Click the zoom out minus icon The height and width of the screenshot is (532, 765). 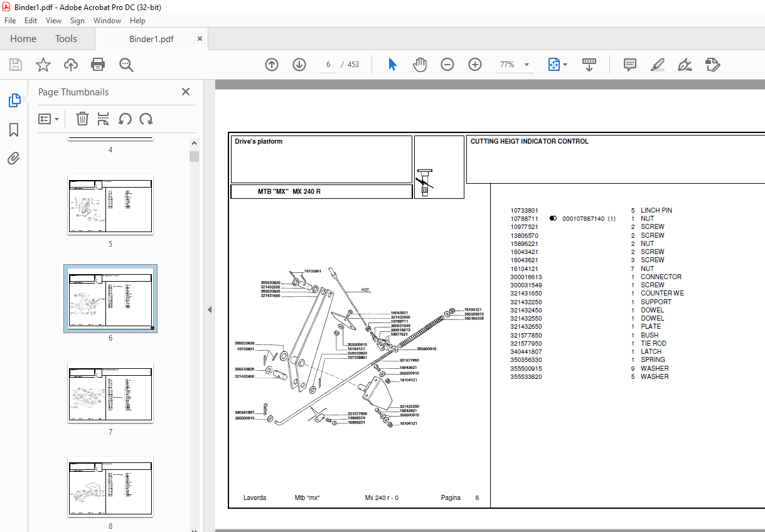point(447,65)
